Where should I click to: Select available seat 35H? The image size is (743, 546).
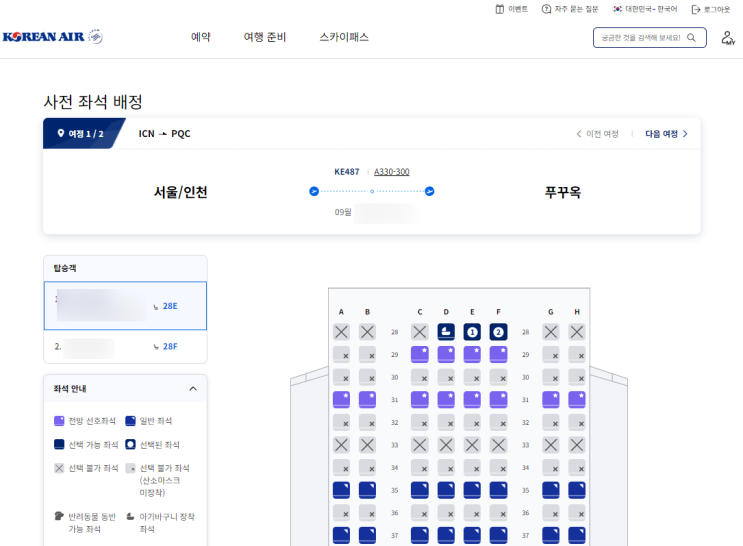tap(577, 490)
